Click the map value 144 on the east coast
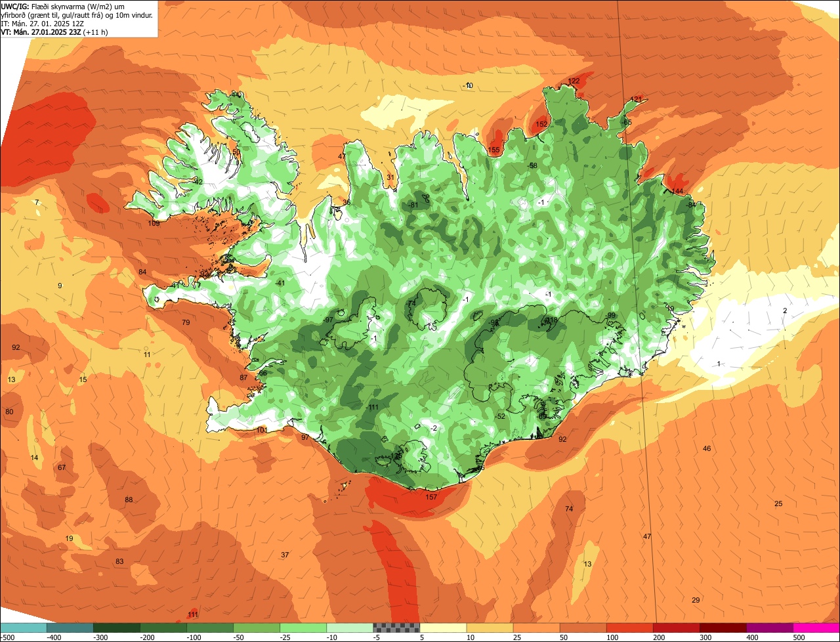 pyautogui.click(x=677, y=191)
